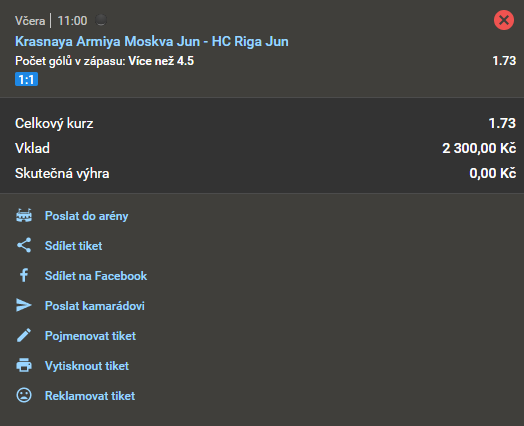524x426 pixels.
Task: Choose Poslat kamarádovi
Action: tap(95, 306)
